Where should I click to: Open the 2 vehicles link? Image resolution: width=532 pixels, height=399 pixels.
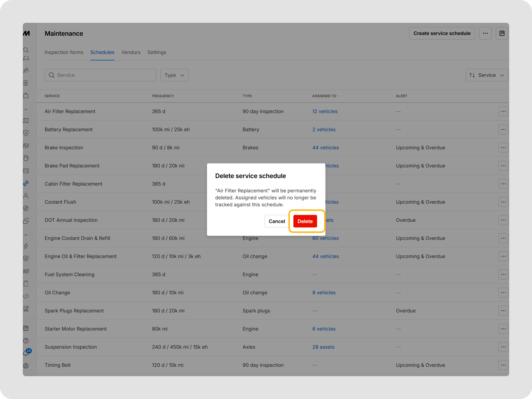click(x=324, y=129)
